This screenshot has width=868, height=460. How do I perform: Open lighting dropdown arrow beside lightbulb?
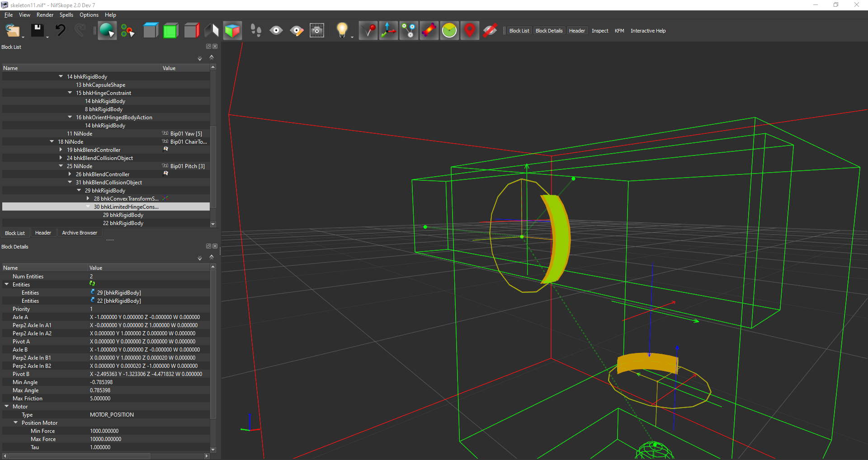[352, 37]
